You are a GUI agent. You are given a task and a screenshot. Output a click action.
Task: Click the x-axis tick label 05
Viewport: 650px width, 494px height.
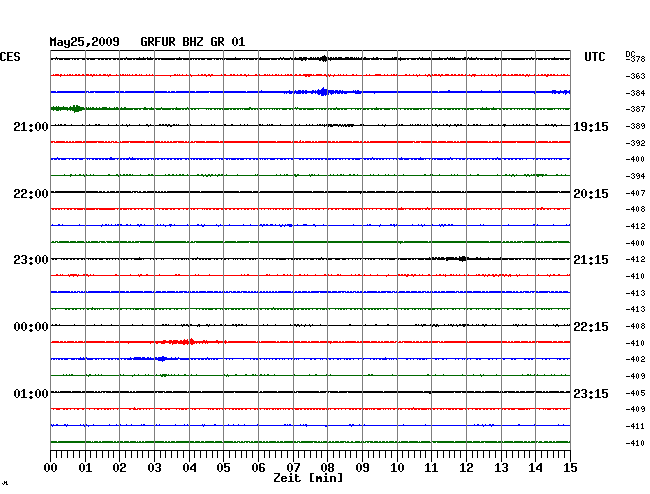(223, 468)
